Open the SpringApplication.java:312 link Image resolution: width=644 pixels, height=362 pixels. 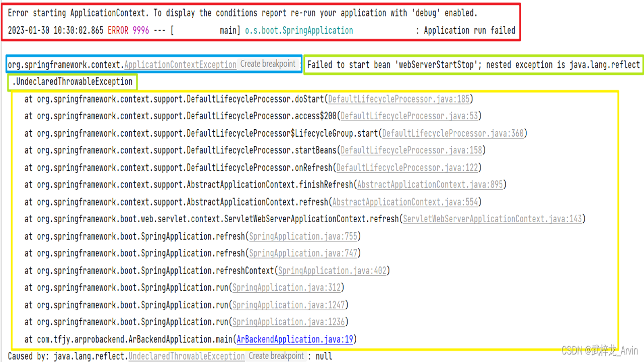(x=286, y=288)
